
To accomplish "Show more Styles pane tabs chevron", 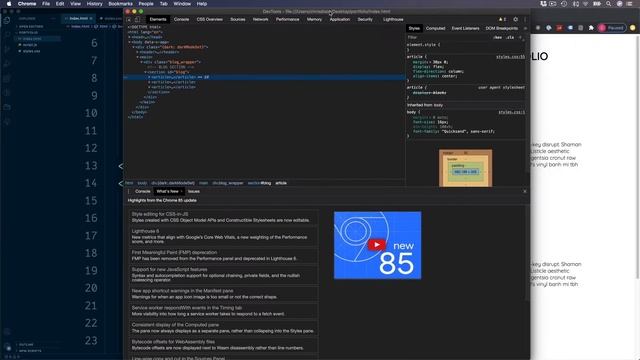I will click(525, 29).
